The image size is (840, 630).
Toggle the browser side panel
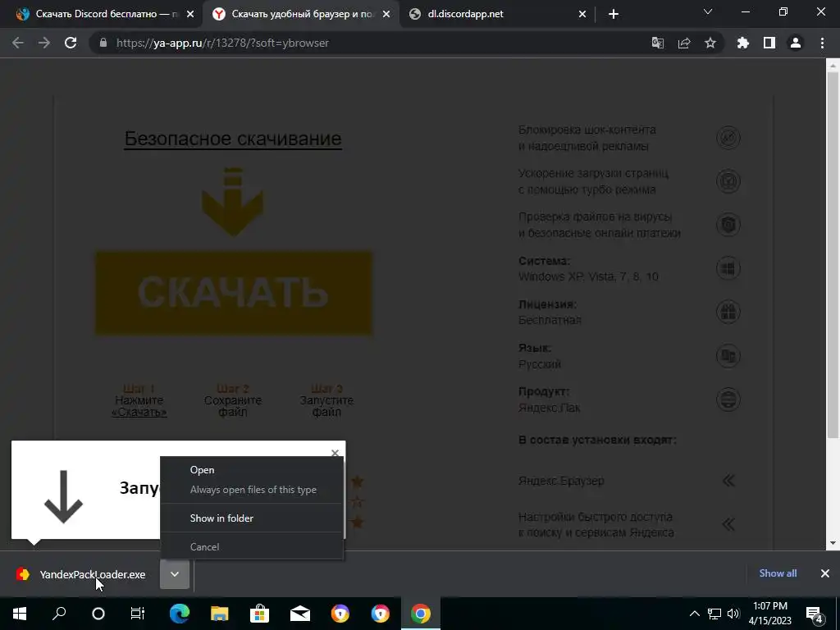(x=769, y=43)
